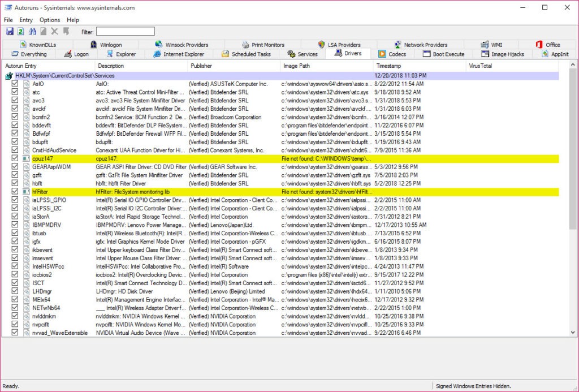Viewport: 579px width, 392px height.
Task: Click the Find binoculars icon
Action: 32,32
